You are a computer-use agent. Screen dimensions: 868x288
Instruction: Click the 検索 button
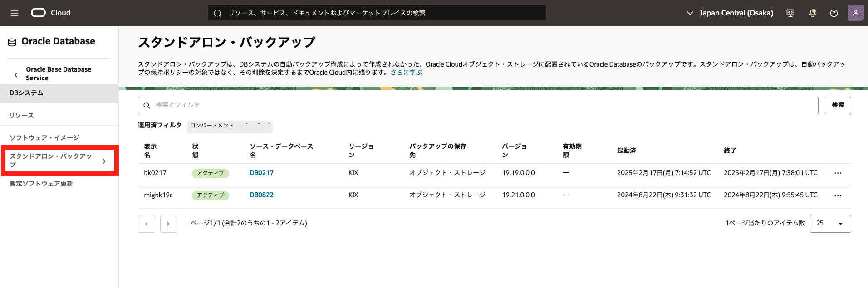point(838,105)
